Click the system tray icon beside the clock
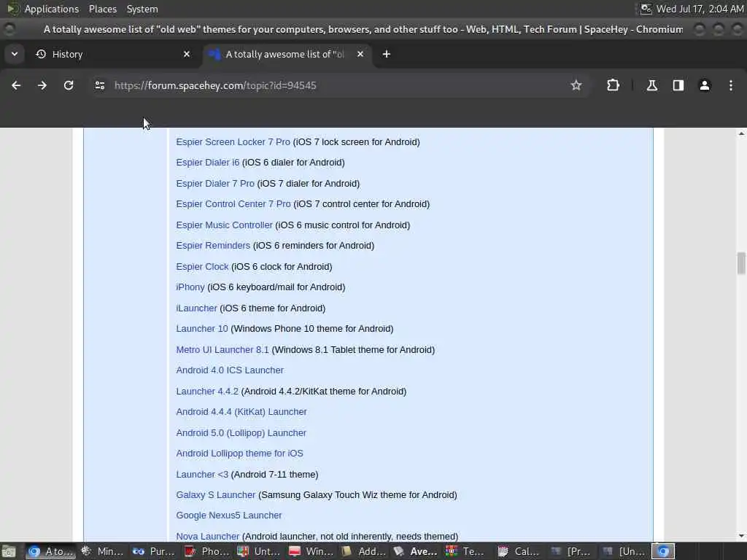The image size is (747, 560). (x=646, y=9)
